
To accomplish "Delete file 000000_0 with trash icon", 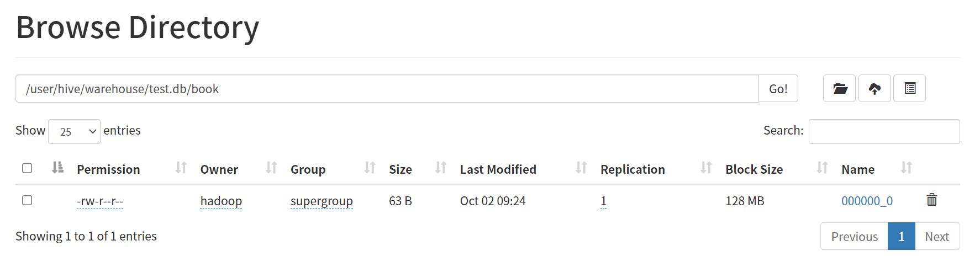I will (931, 200).
